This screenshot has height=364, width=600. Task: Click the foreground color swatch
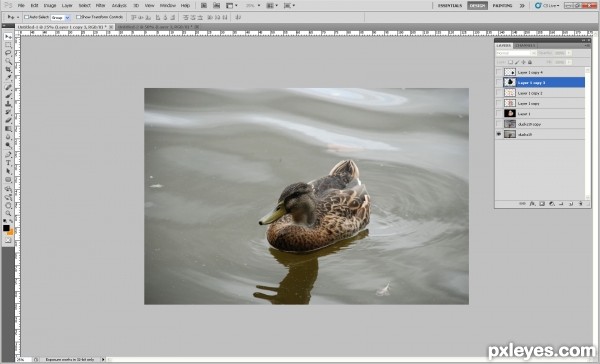(6, 228)
